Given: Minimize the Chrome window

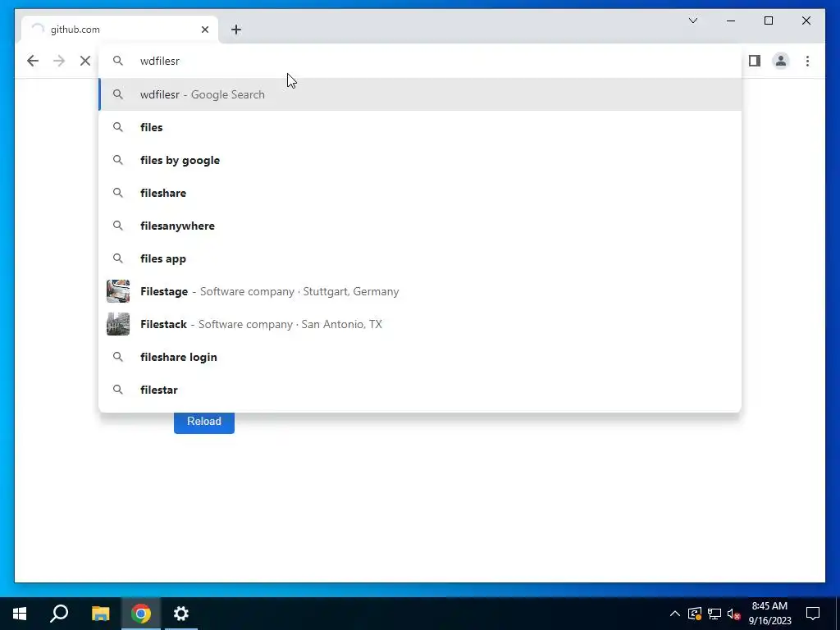Looking at the screenshot, I should (x=731, y=21).
